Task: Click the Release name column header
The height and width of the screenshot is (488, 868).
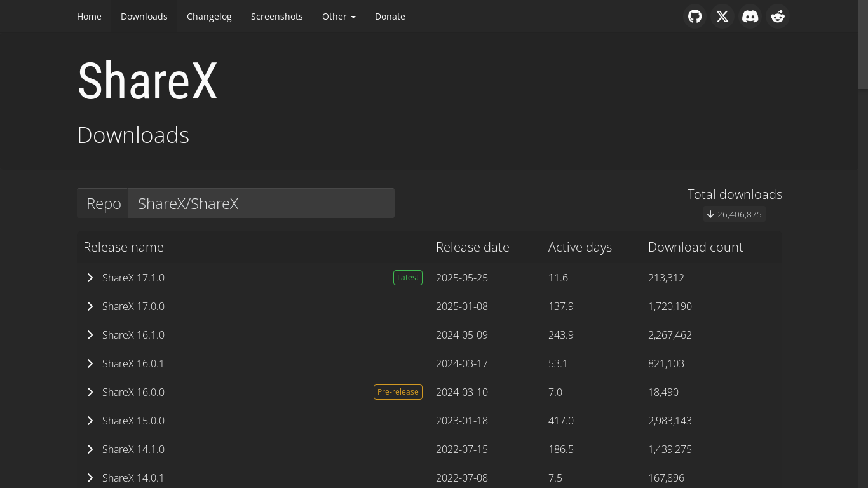Action: [x=123, y=247]
